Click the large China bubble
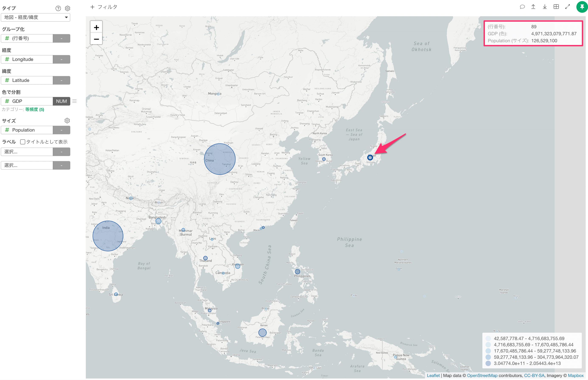The image size is (588, 380). coord(220,159)
